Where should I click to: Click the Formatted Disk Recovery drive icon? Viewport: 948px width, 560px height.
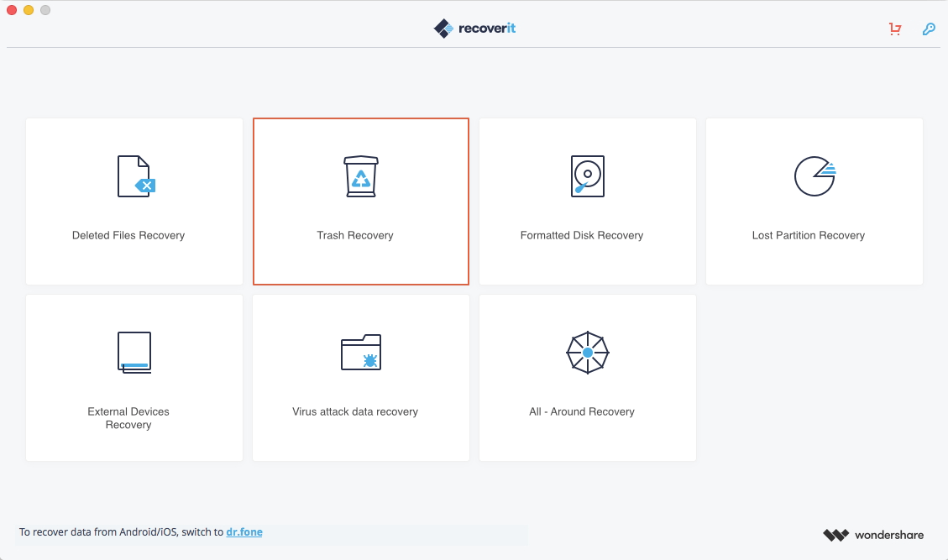pos(587,176)
